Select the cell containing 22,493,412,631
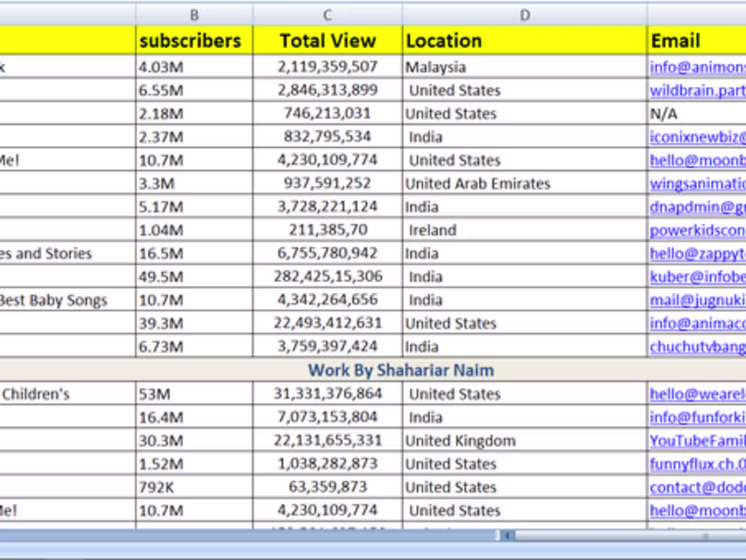The height and width of the screenshot is (560, 746). (x=328, y=323)
